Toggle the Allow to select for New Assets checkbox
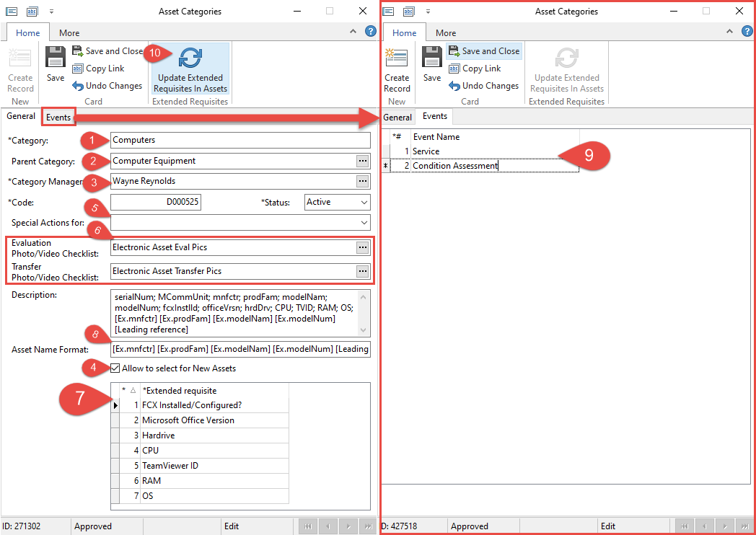 [115, 368]
